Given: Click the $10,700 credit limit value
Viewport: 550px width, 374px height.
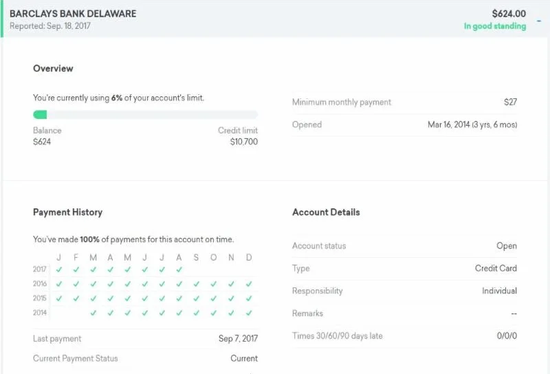Looking at the screenshot, I should coord(244,142).
